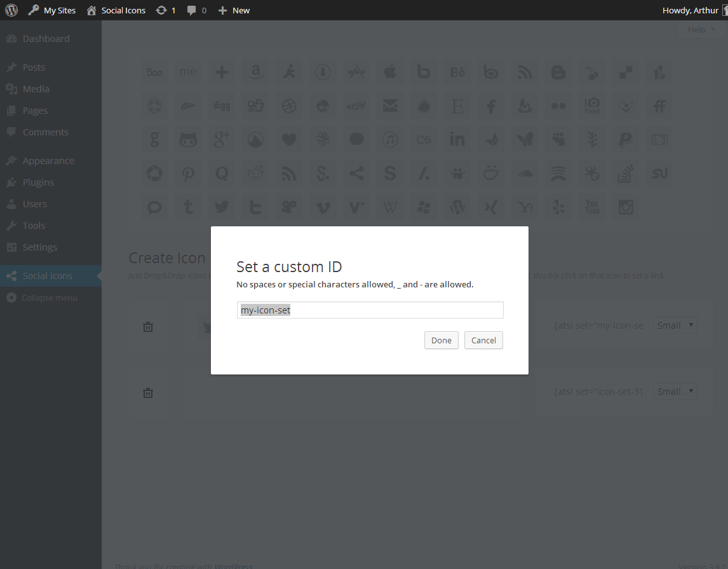Select the Amazon icon

click(x=255, y=72)
